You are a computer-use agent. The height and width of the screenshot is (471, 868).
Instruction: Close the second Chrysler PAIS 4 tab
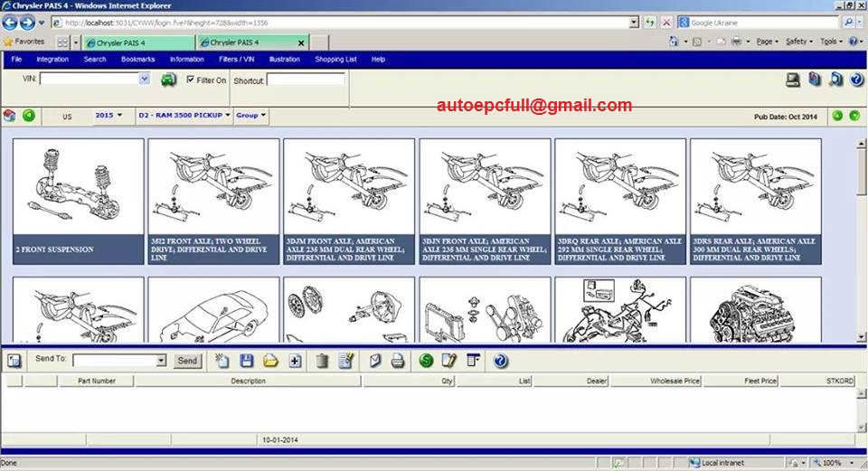tap(301, 42)
